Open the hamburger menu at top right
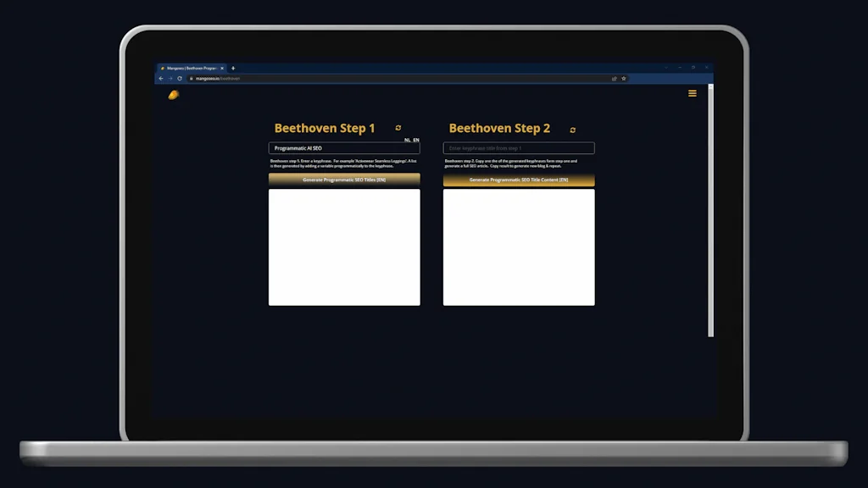This screenshot has width=868, height=488. click(x=693, y=93)
